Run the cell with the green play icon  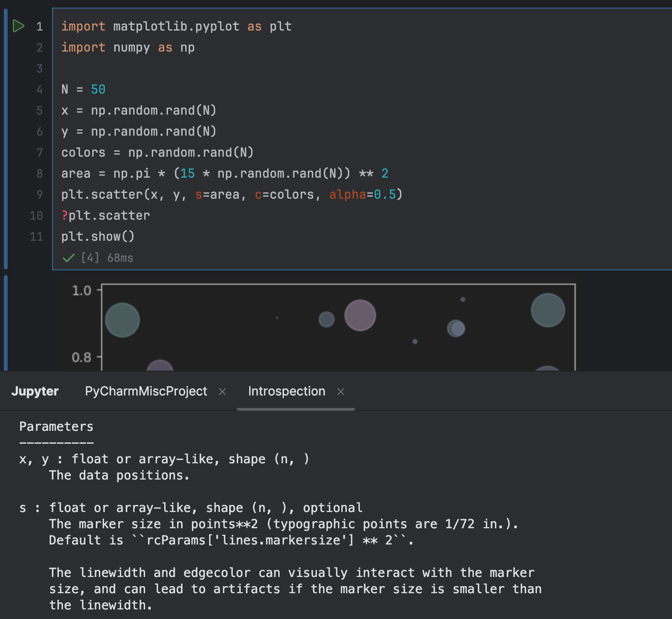19,26
